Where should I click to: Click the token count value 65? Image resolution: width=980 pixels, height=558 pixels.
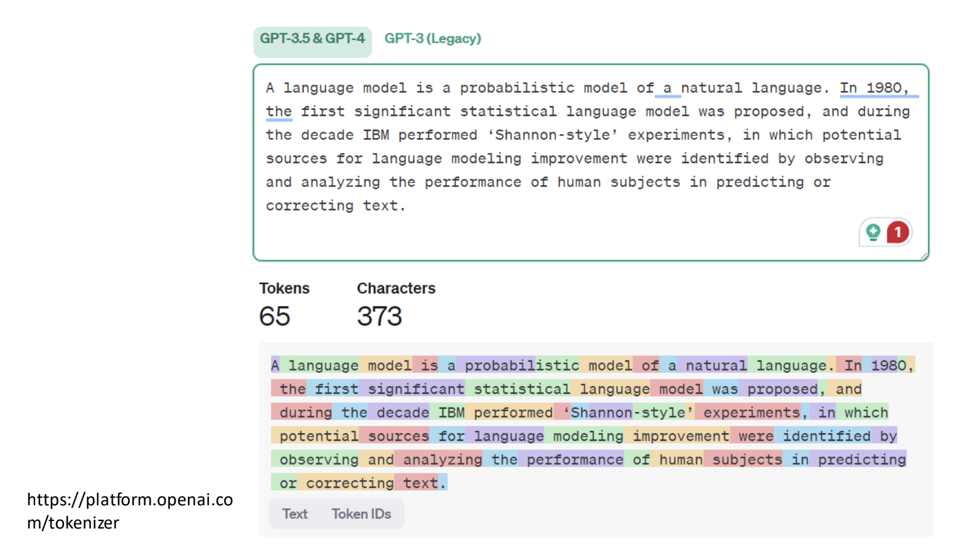click(x=275, y=317)
